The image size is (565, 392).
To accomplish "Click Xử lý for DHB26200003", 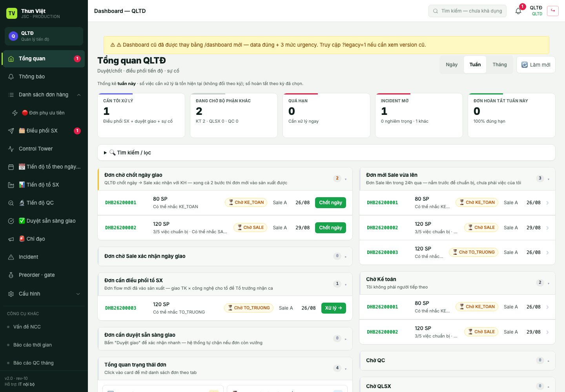I will (x=334, y=308).
